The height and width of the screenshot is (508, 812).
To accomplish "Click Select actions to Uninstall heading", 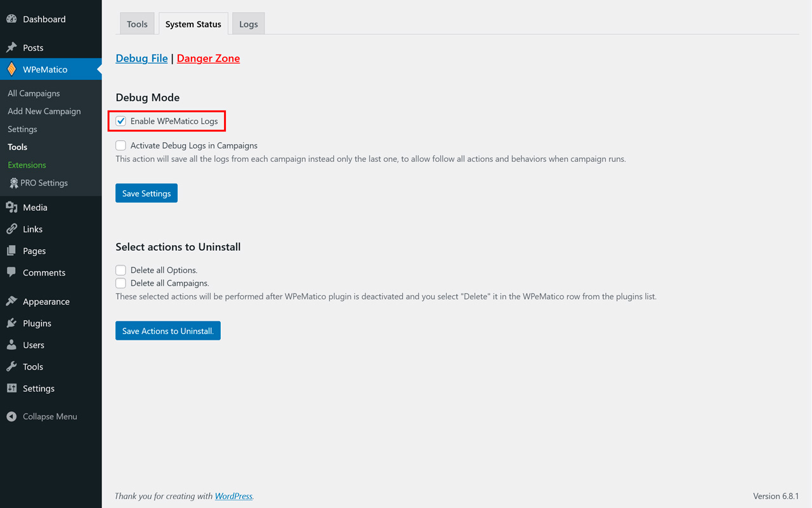I will click(178, 247).
